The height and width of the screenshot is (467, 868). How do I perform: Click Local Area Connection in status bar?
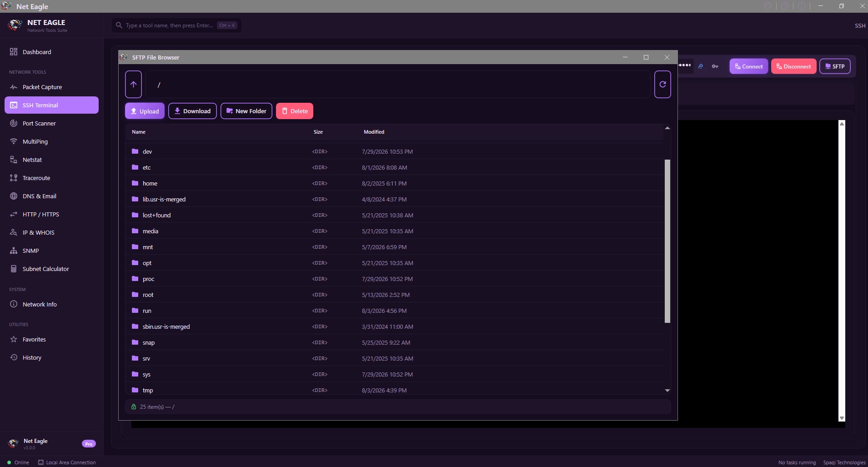click(67, 462)
